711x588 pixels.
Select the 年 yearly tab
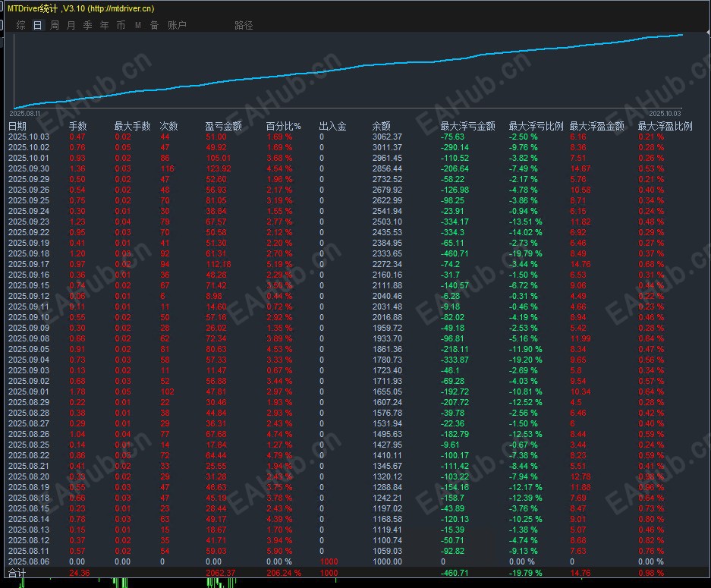tap(104, 25)
